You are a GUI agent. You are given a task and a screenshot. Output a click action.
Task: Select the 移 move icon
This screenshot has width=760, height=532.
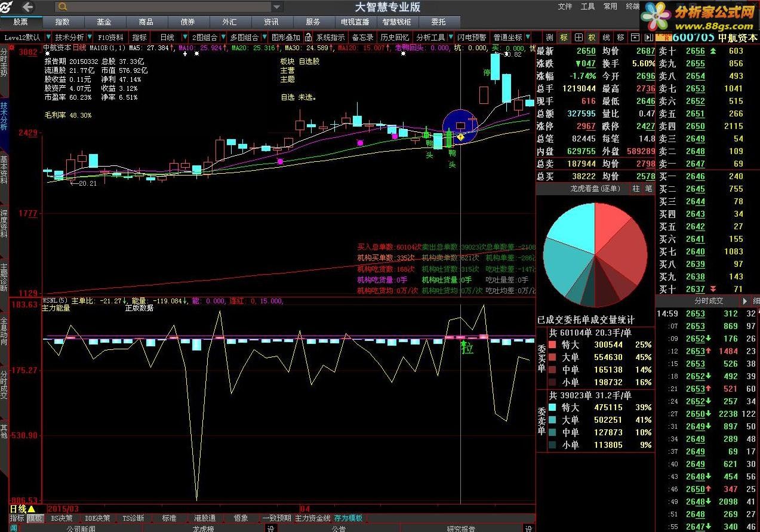(621, 37)
